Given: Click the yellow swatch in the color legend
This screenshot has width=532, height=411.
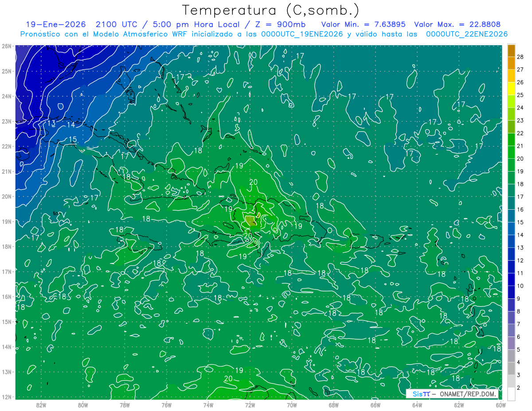Looking at the screenshot, I should pyautogui.click(x=511, y=89).
